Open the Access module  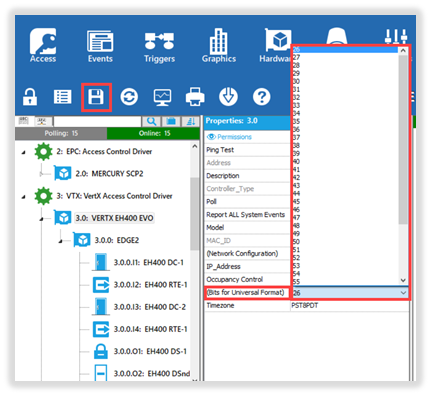(43, 45)
